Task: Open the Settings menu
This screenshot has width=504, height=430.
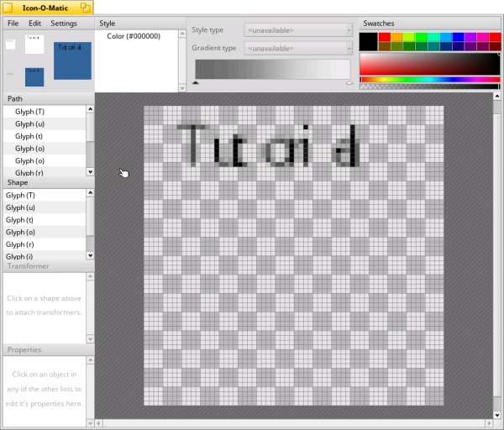Action: tap(64, 24)
